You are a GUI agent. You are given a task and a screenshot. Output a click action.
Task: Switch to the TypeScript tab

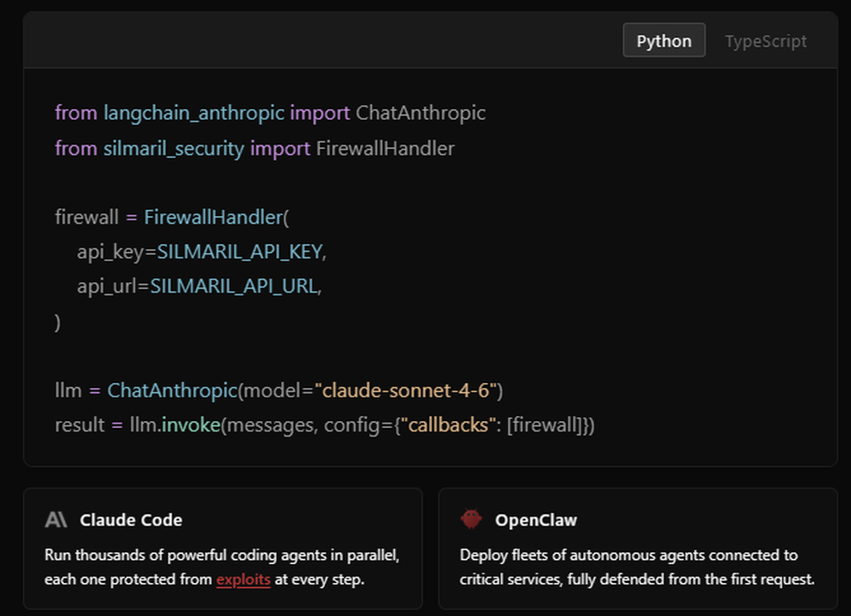click(x=765, y=40)
